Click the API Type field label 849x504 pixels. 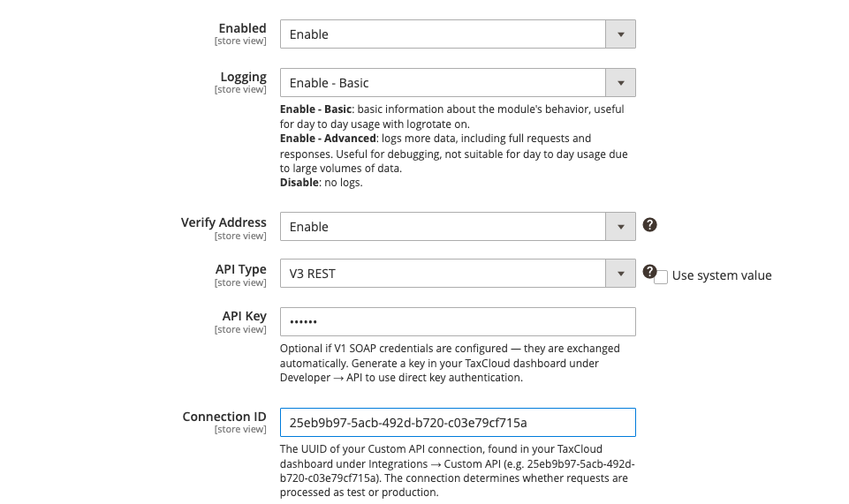coord(241,269)
